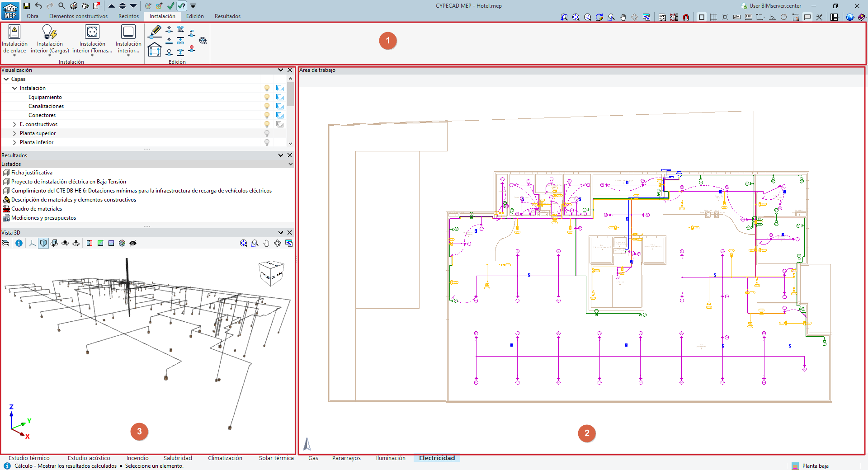Collapse the Capas tree node
Screen dimensions: 868x470
(x=6, y=79)
